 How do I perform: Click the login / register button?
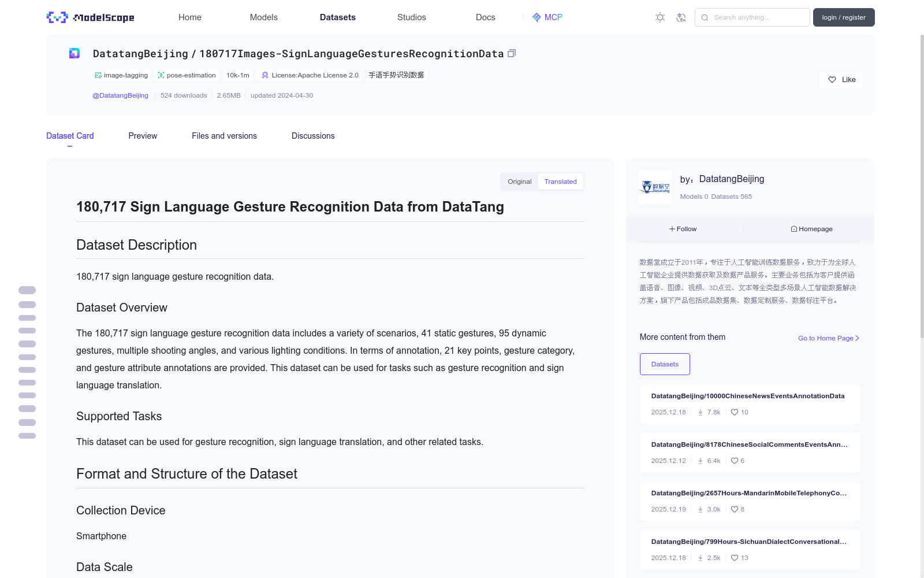[844, 17]
